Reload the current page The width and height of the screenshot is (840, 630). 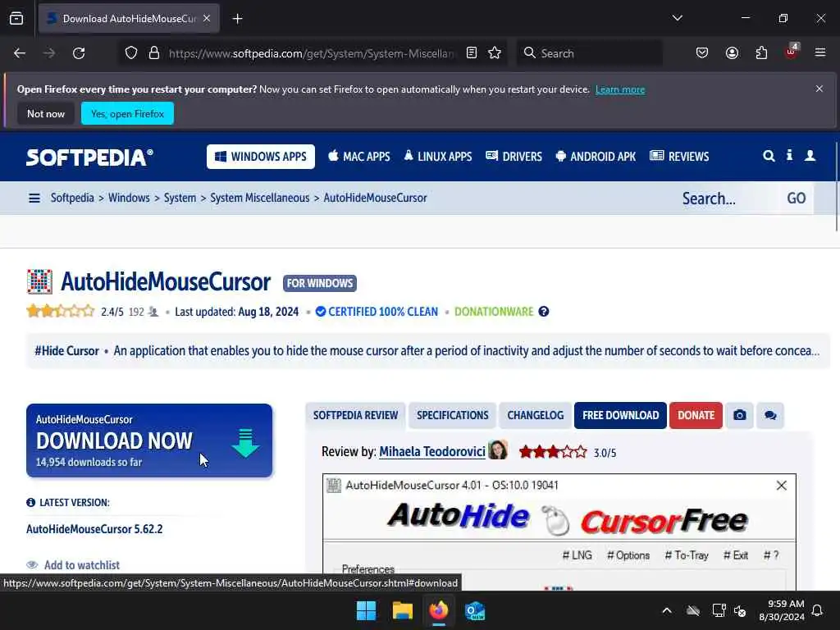[x=79, y=53]
